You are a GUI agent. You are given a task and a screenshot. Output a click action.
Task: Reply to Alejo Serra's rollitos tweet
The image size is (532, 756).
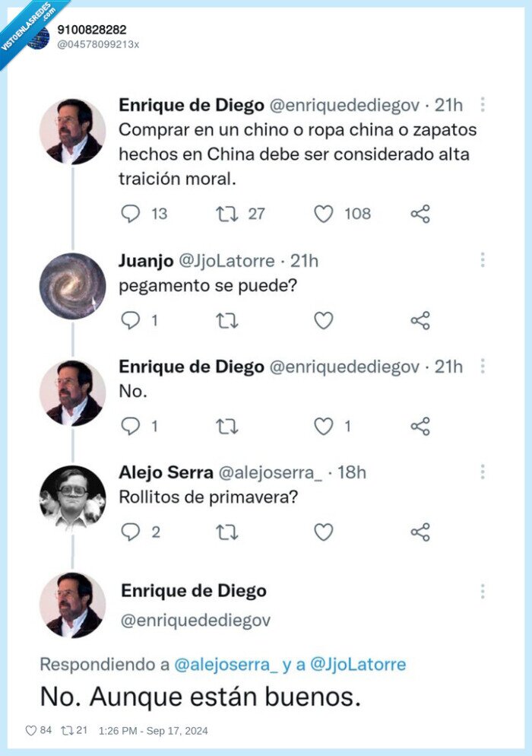click(x=131, y=532)
